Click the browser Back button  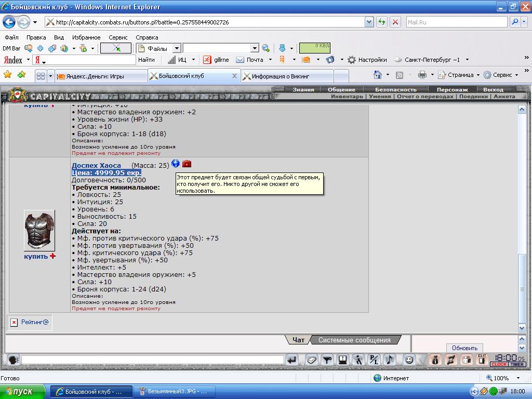click(x=9, y=22)
